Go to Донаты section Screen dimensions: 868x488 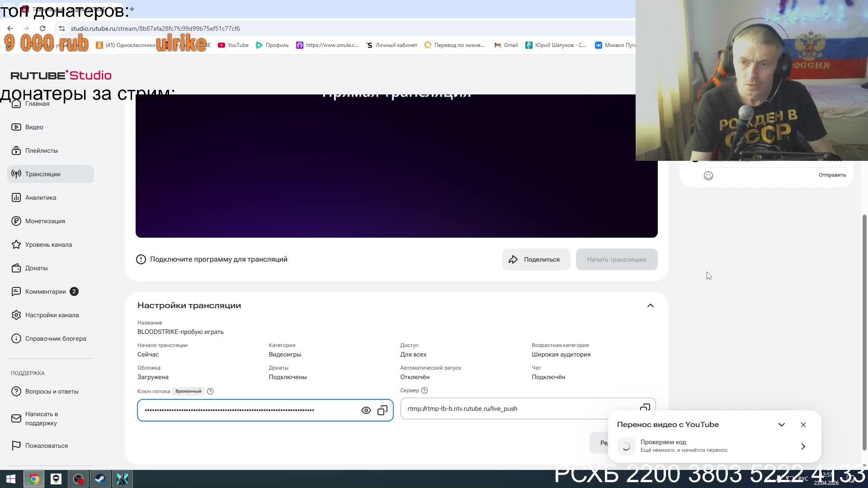[x=36, y=268]
